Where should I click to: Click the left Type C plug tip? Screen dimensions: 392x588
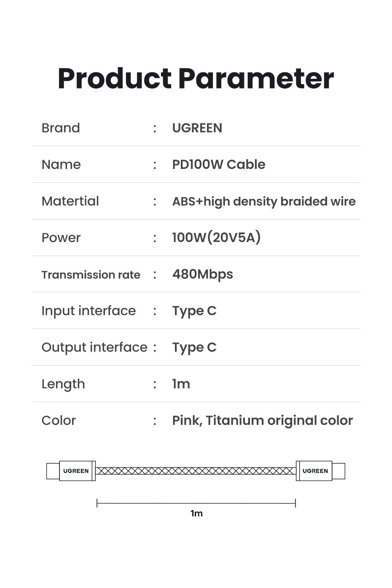pyautogui.click(x=53, y=471)
